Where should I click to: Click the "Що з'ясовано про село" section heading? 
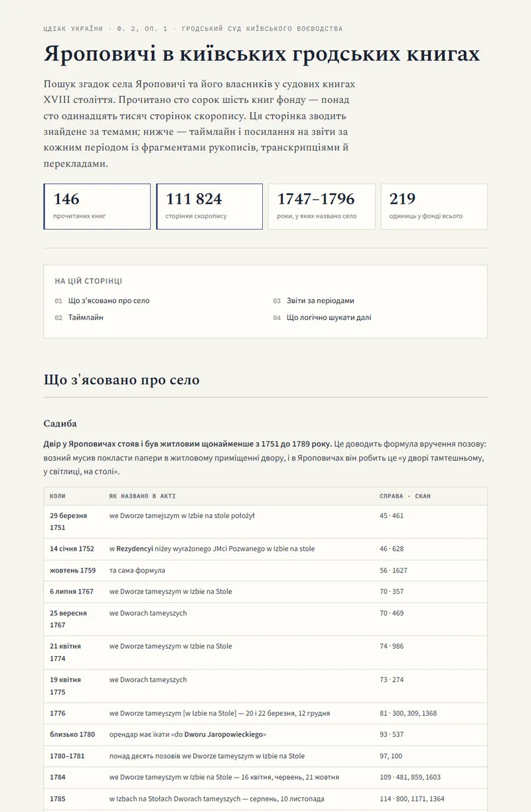tap(121, 380)
